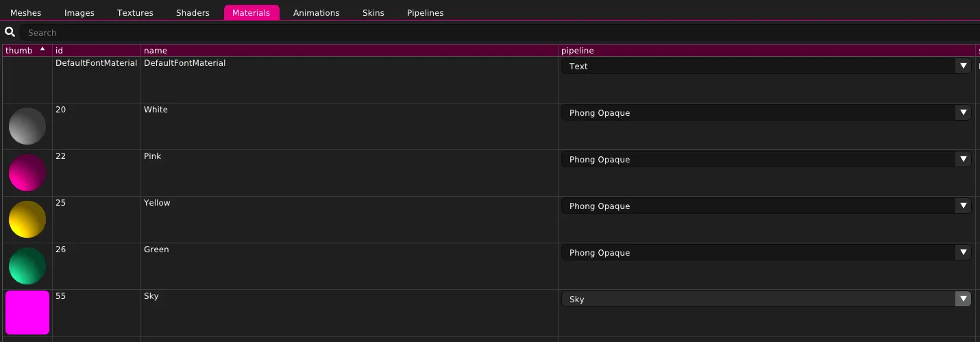Click the Yellow material sphere thumbnail

(x=27, y=219)
